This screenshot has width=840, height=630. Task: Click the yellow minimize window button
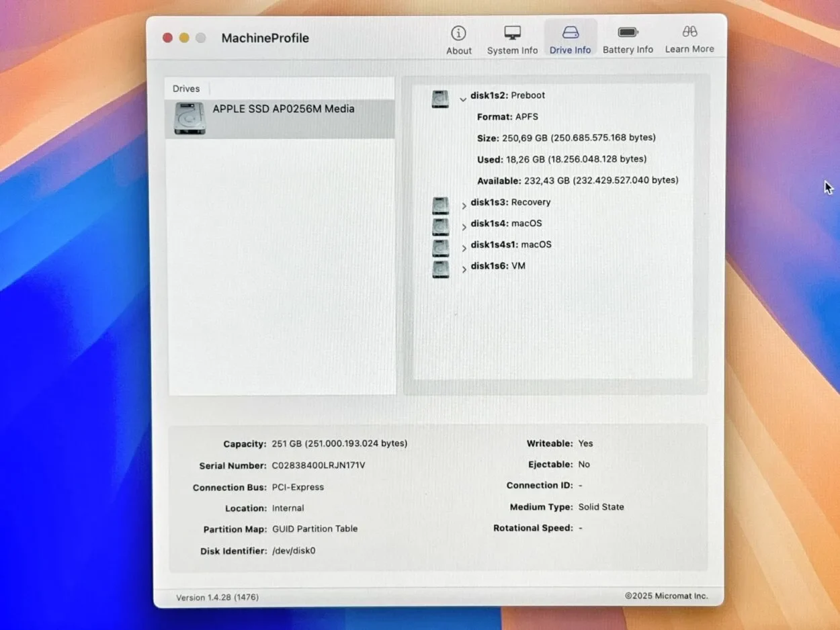point(184,38)
